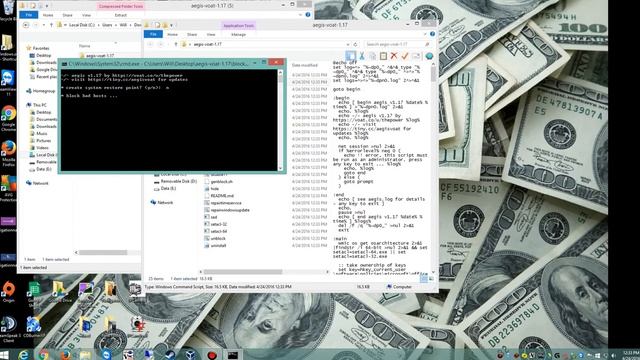Viewport: 640px width, 360px height.
Task: Open Firefox from the taskbar
Action: 65,355
